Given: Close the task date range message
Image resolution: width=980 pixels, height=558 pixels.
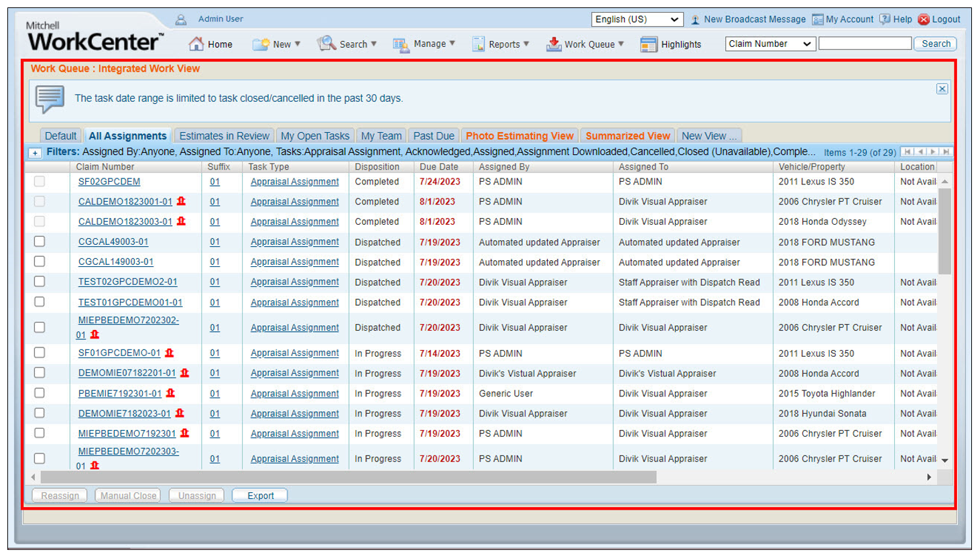Looking at the screenshot, I should tap(942, 89).
